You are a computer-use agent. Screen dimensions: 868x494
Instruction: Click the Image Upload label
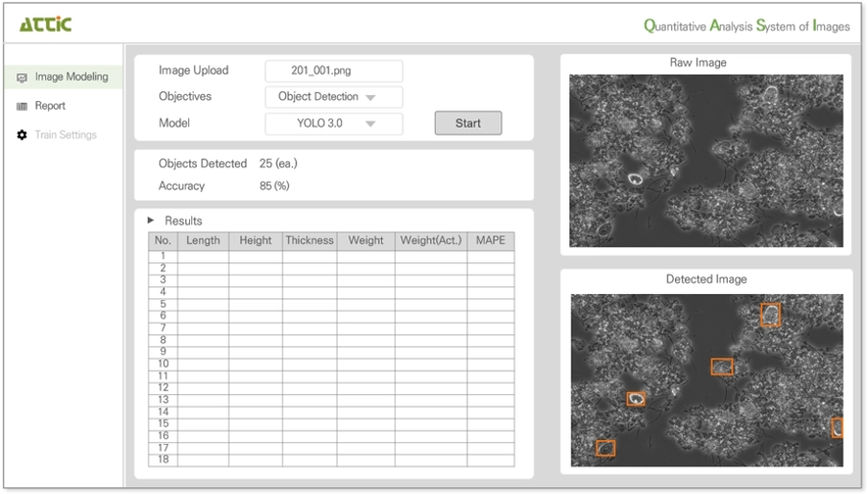tap(193, 70)
